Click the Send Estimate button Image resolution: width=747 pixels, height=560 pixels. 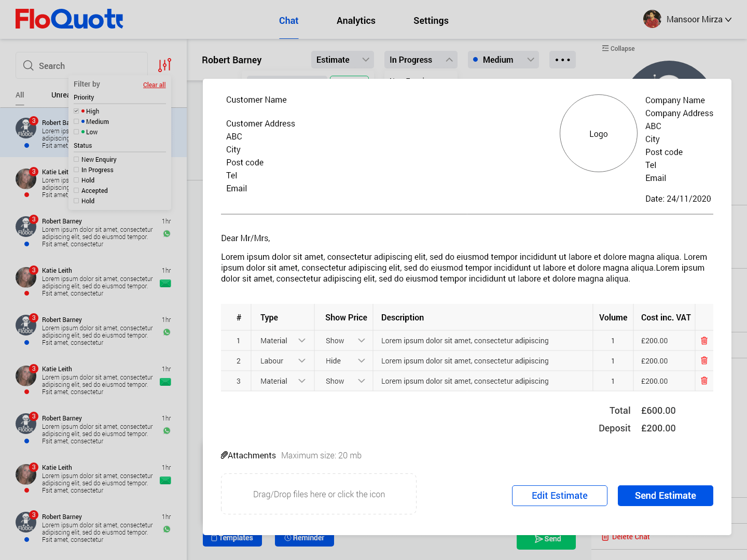pos(666,496)
